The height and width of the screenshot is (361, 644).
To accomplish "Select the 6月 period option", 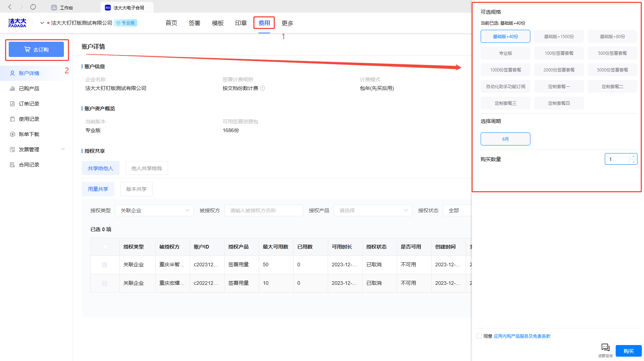I will click(x=505, y=139).
